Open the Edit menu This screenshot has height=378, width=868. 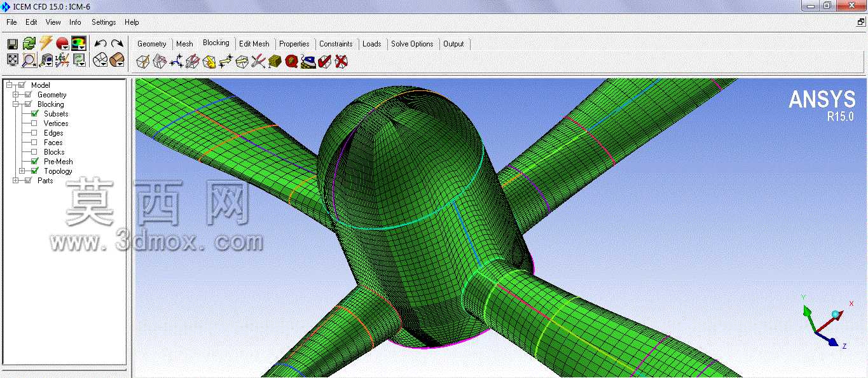pyautogui.click(x=31, y=22)
